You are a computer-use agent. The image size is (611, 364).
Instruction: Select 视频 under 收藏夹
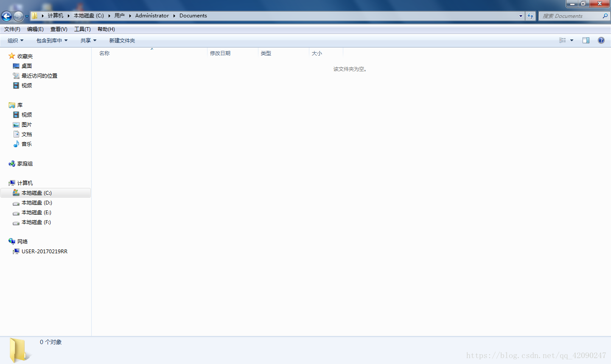tap(27, 86)
